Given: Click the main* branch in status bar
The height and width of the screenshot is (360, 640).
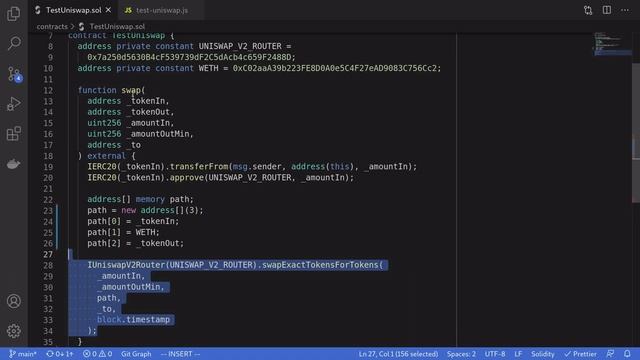Looking at the screenshot, I should point(23,354).
